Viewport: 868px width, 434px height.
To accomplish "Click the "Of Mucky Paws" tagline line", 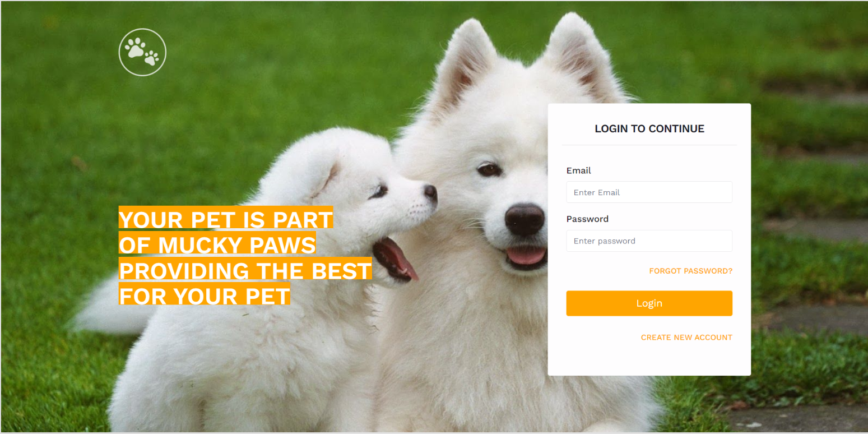I will click(217, 244).
